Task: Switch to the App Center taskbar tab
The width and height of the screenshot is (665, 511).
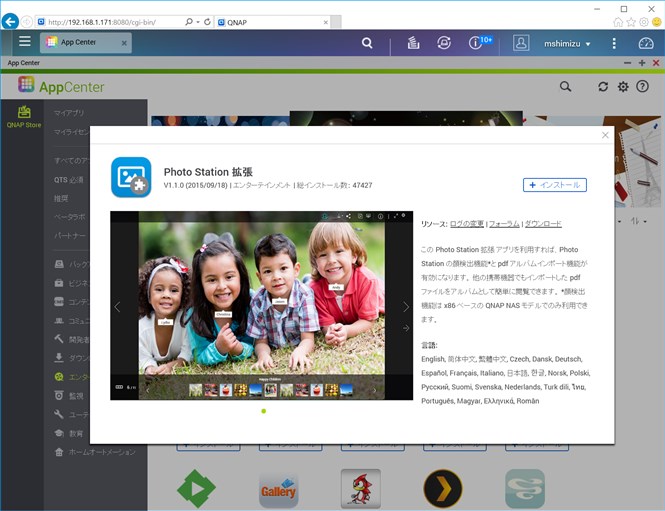Action: tap(86, 43)
